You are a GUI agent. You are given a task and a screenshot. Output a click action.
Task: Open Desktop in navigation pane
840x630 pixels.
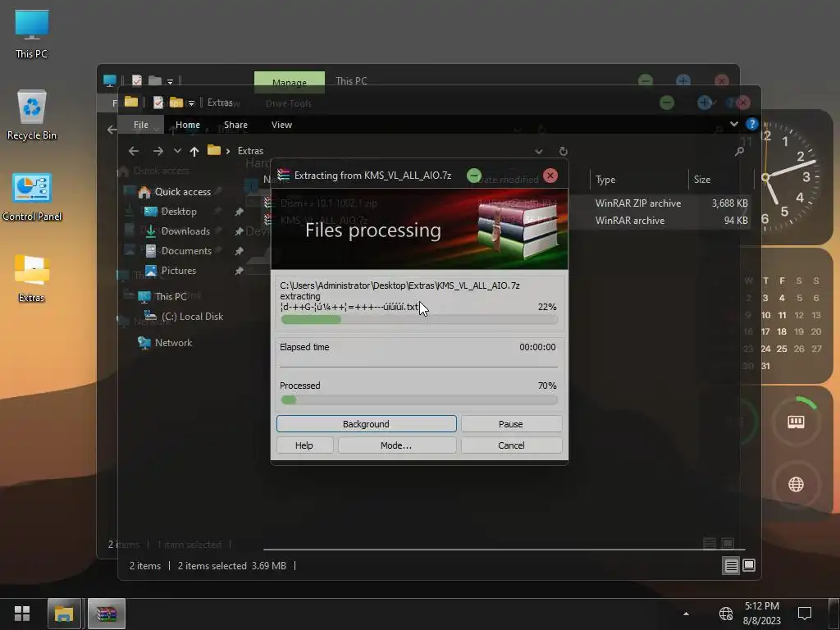tap(171, 212)
